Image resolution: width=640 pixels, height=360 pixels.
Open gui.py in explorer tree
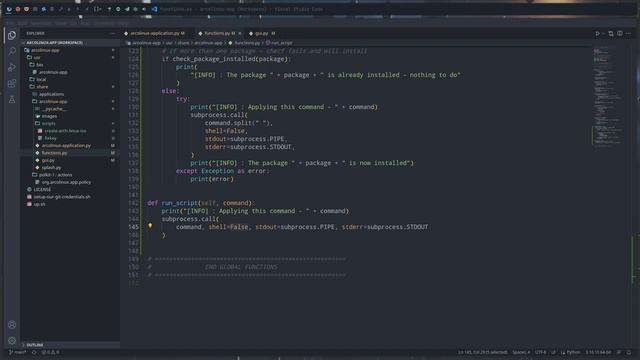(x=71, y=160)
